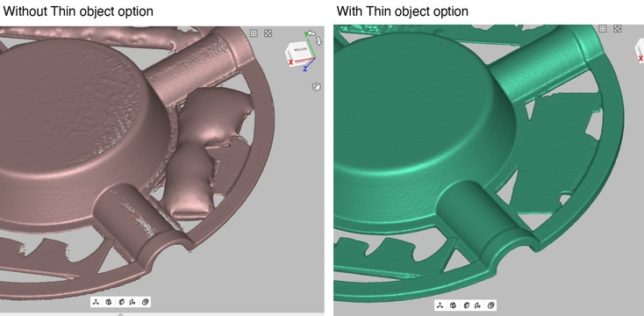Click the small isometric cube icon below the view cube
644x316 pixels.
tap(316, 87)
